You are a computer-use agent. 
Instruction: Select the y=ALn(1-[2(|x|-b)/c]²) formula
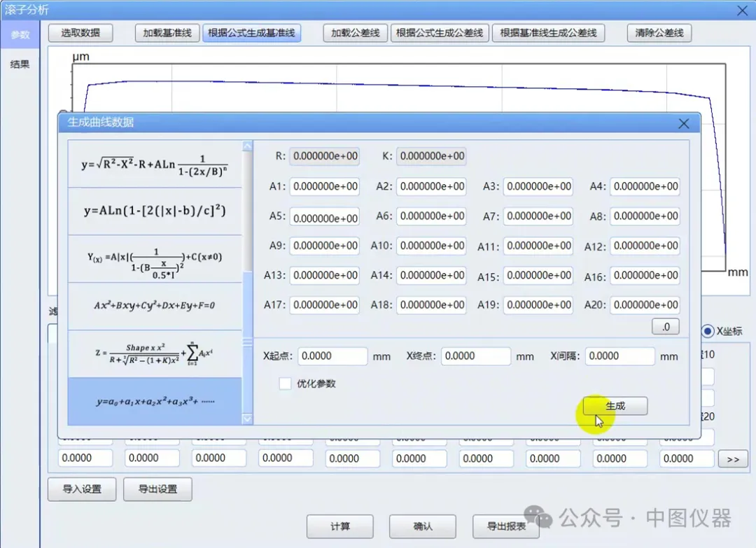(x=155, y=211)
